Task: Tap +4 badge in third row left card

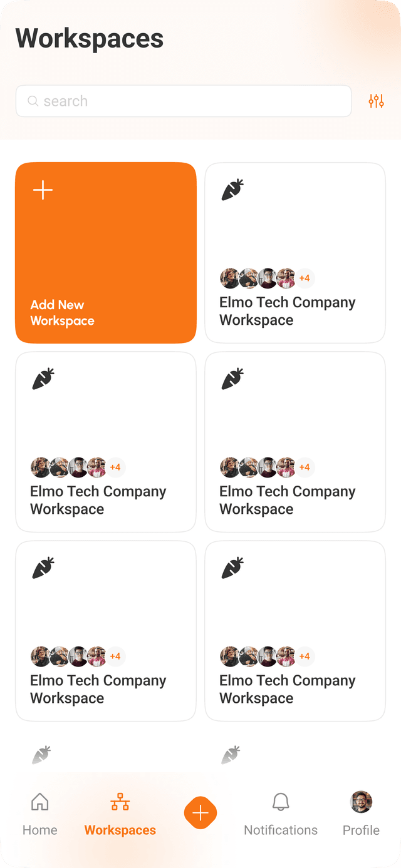Action: [115, 656]
